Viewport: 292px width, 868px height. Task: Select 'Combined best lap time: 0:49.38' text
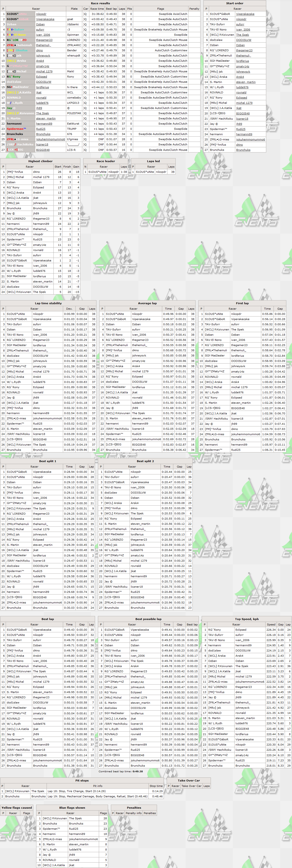tap(120, 771)
